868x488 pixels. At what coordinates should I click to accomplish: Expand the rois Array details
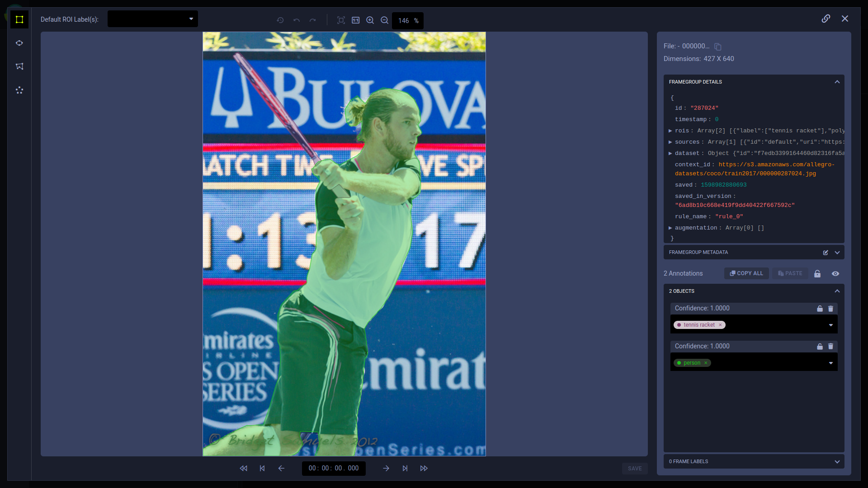coord(671,131)
